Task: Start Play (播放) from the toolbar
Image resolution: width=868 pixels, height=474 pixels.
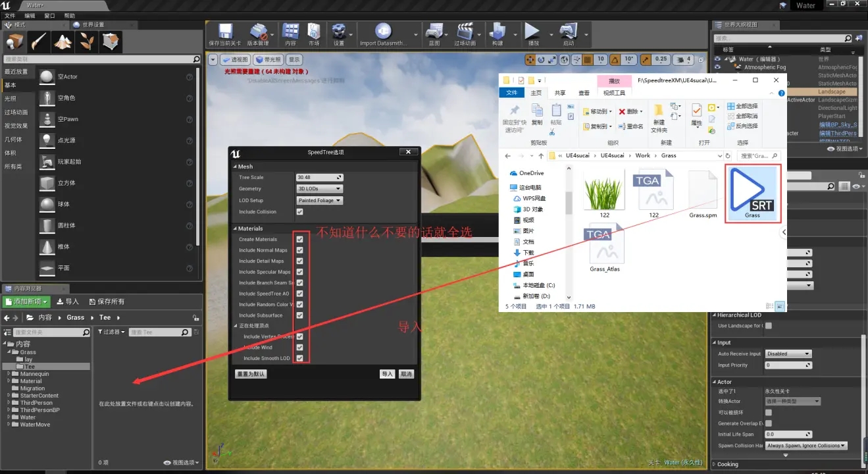Action: pos(532,34)
